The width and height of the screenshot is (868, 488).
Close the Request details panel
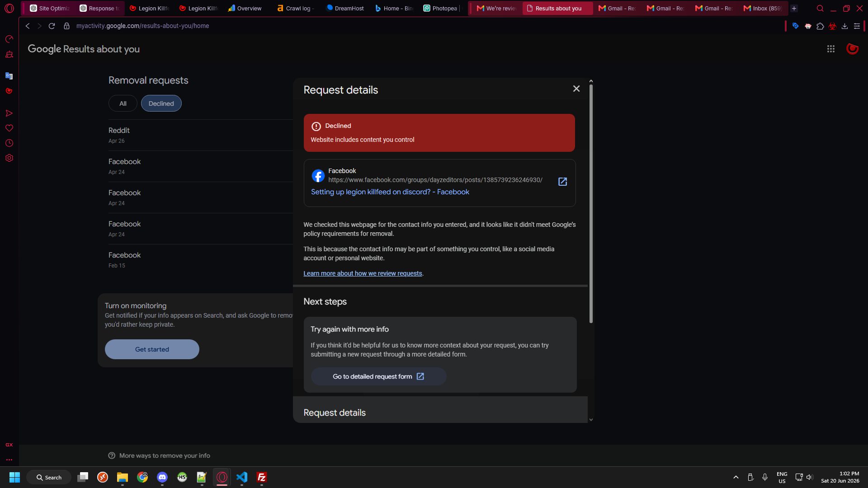click(x=576, y=89)
